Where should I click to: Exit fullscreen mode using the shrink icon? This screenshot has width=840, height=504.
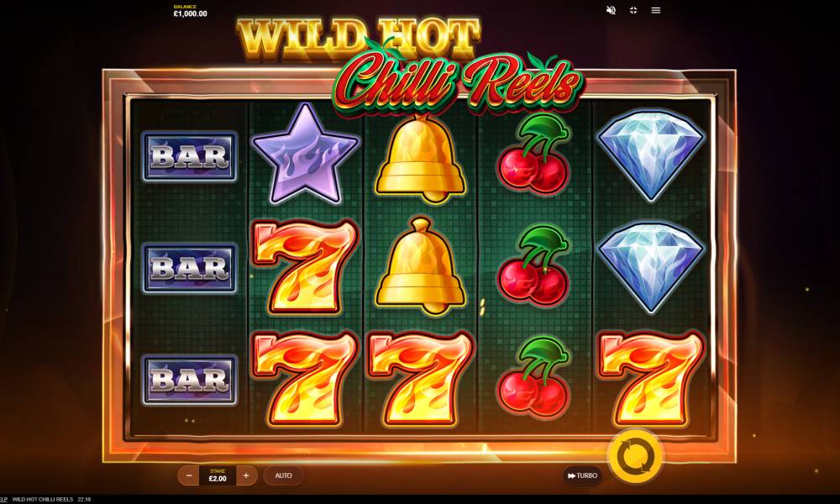[633, 10]
